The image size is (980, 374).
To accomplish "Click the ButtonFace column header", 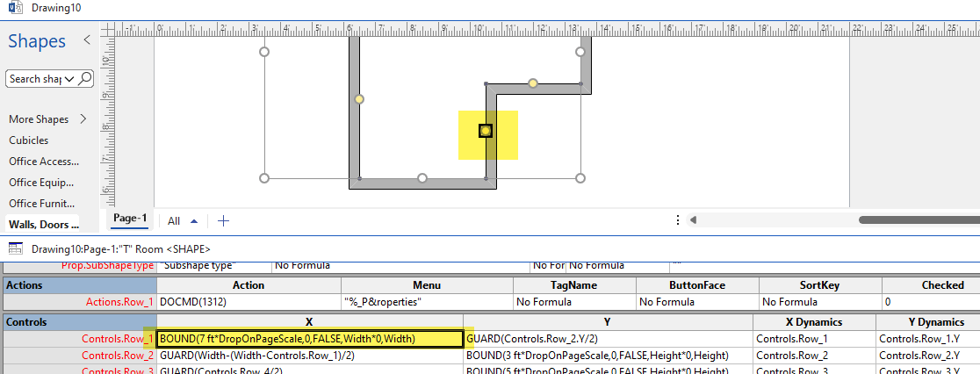I will [697, 285].
